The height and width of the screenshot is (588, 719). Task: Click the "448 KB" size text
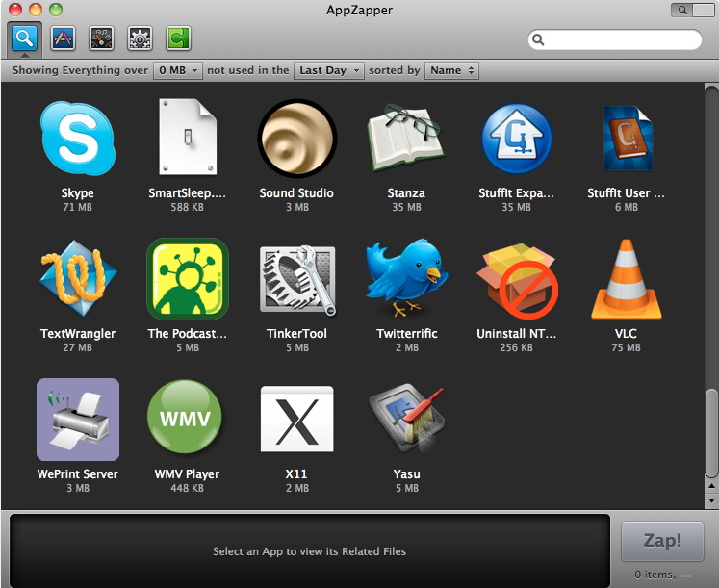[187, 488]
